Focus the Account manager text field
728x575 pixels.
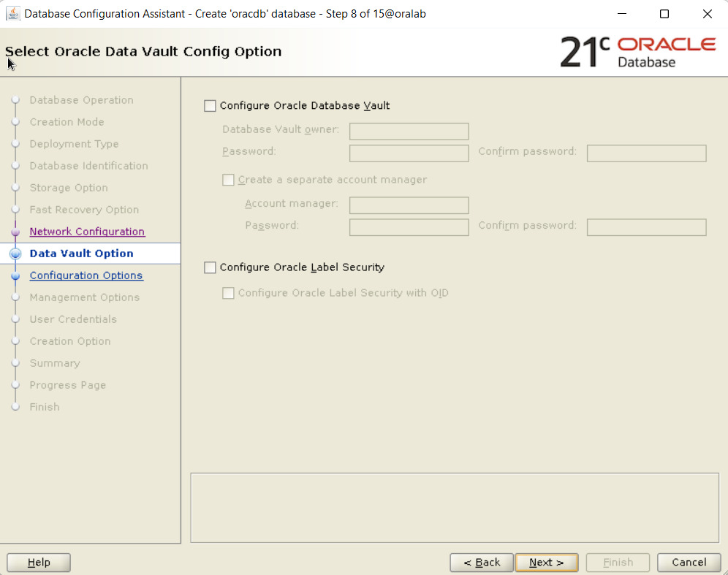click(409, 205)
